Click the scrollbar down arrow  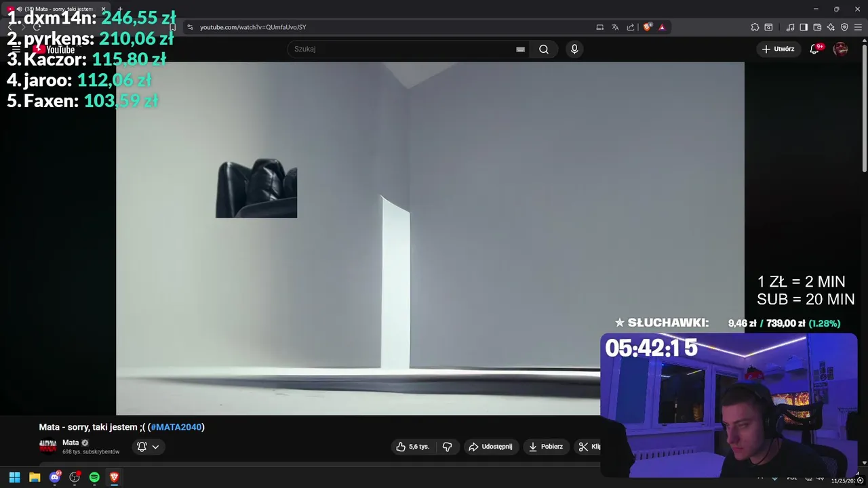click(864, 463)
